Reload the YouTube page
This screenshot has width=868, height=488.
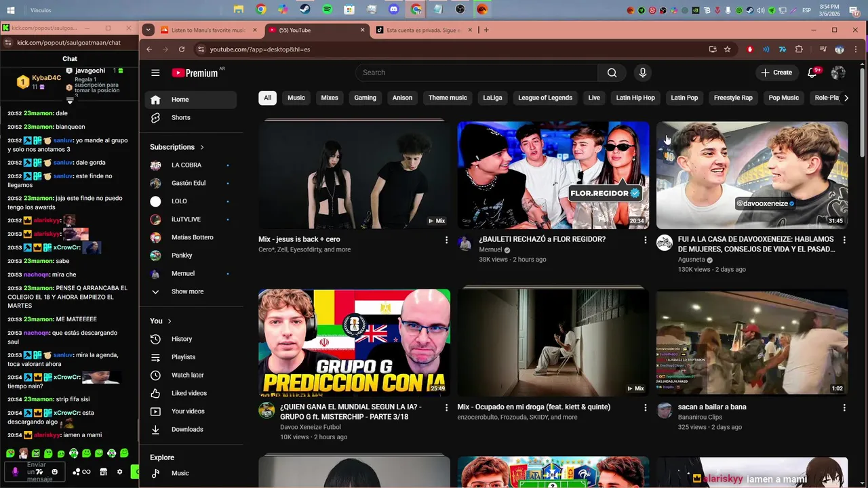[182, 49]
